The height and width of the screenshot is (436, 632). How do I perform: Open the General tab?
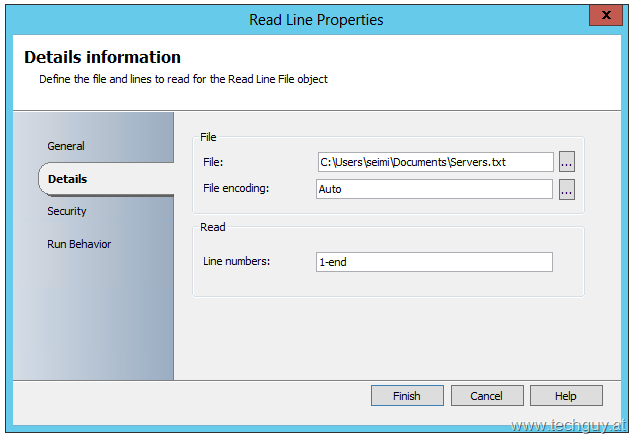point(66,146)
